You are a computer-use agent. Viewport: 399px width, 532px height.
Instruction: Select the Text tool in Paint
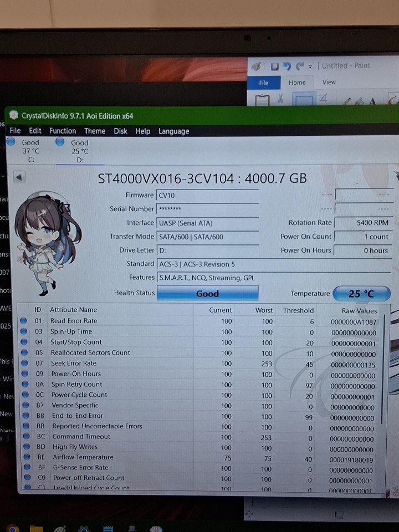coord(372,102)
